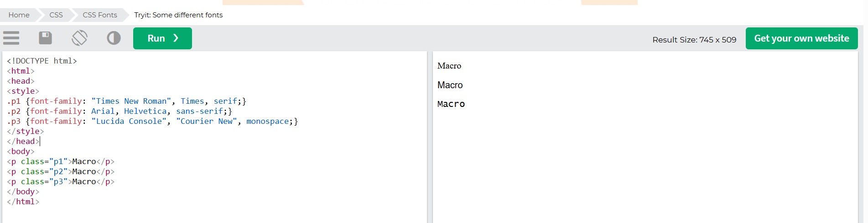Click the p class="p2" line in the code
868x223 pixels.
click(61, 171)
